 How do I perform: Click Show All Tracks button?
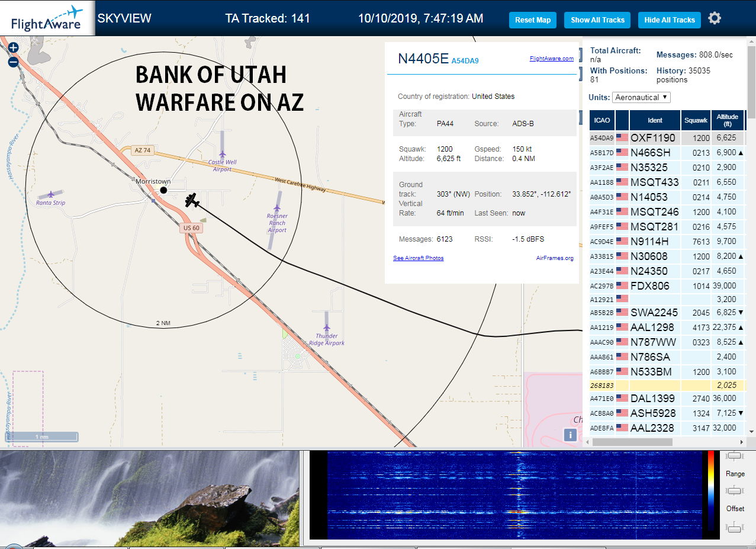(x=597, y=20)
